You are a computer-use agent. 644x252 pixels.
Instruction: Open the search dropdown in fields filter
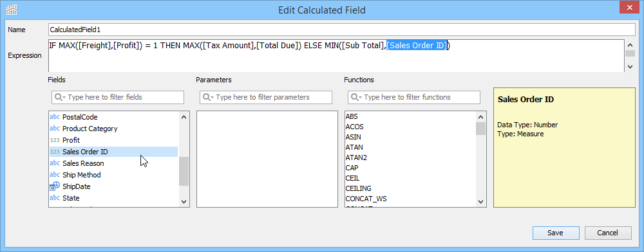(60, 98)
